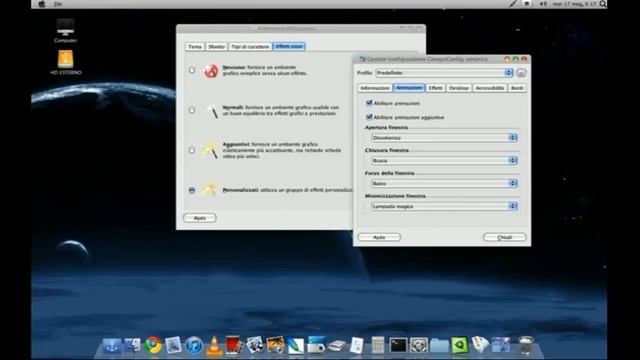This screenshot has width=640, height=360.
Task: Open the Profilo Predefinito dropdown
Action: click(x=444, y=73)
